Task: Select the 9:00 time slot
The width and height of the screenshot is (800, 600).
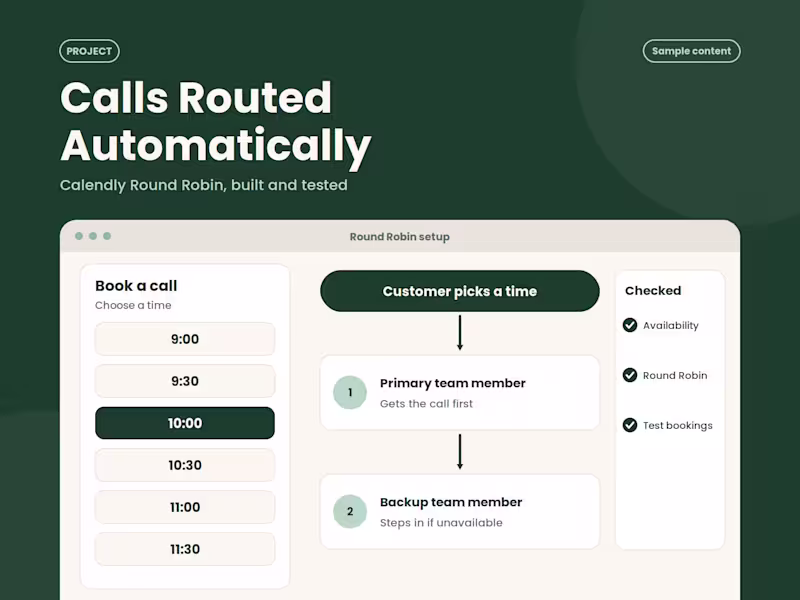Action: pyautogui.click(x=185, y=339)
